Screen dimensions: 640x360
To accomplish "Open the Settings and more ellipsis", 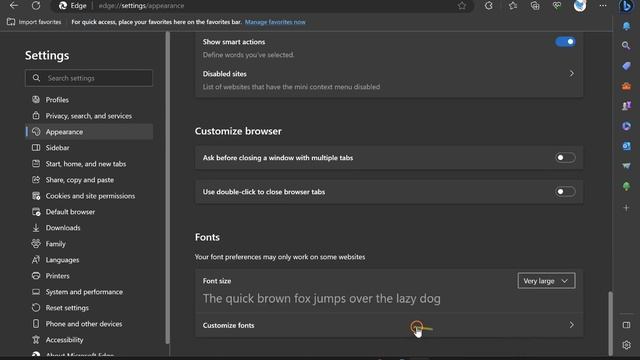I will tap(603, 5).
